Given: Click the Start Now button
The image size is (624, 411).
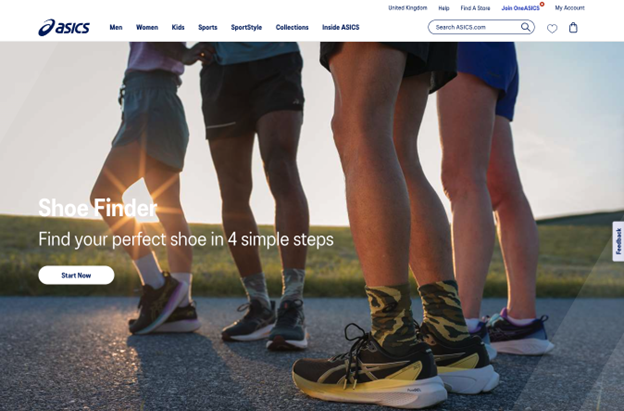Looking at the screenshot, I should click(76, 275).
